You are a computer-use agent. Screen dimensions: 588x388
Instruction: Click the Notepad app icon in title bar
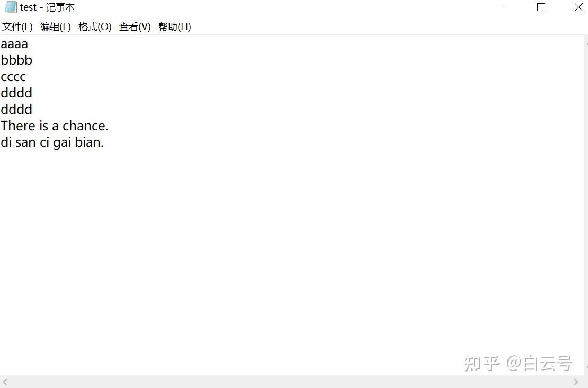(x=11, y=7)
